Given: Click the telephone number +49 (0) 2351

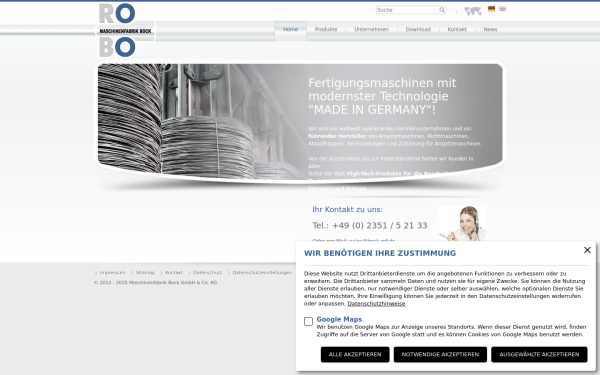Looking at the screenshot, I should pos(370,225).
